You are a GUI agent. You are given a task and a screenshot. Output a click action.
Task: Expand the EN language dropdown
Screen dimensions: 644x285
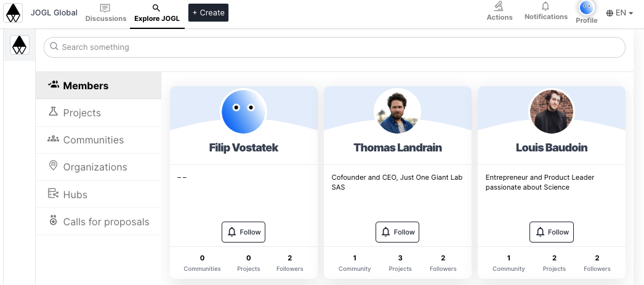(x=620, y=13)
